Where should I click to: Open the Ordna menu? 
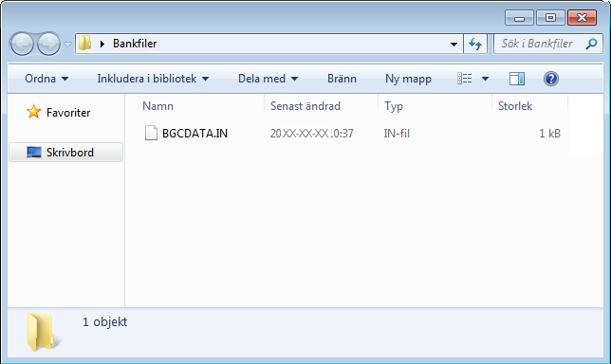click(x=46, y=79)
